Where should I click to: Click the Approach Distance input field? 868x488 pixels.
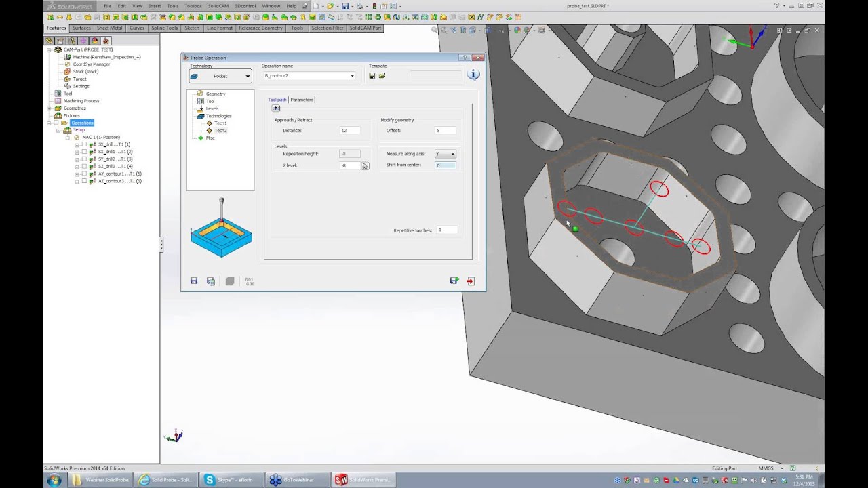[x=350, y=130]
